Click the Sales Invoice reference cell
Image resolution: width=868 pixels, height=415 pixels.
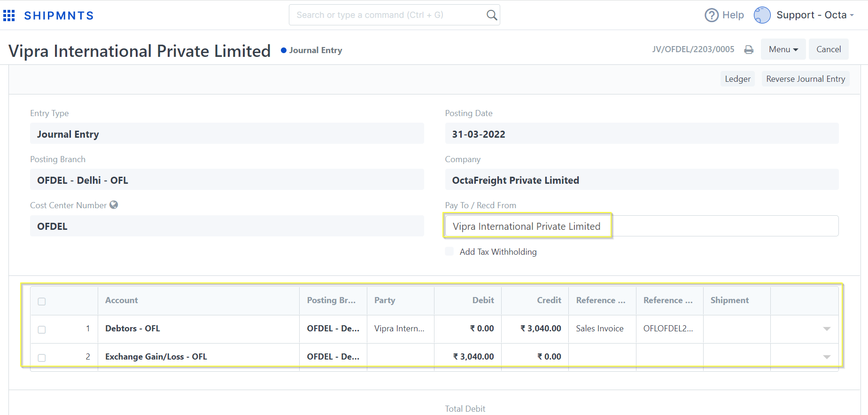[602, 329]
